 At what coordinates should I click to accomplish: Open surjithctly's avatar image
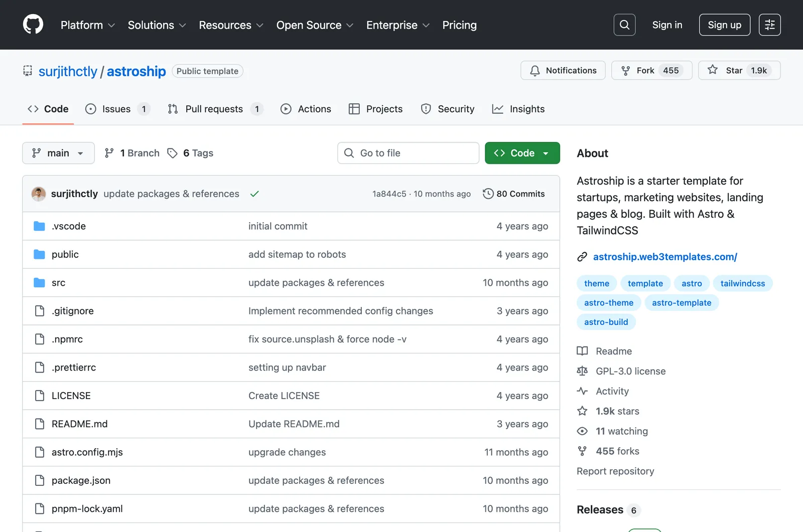click(x=39, y=194)
